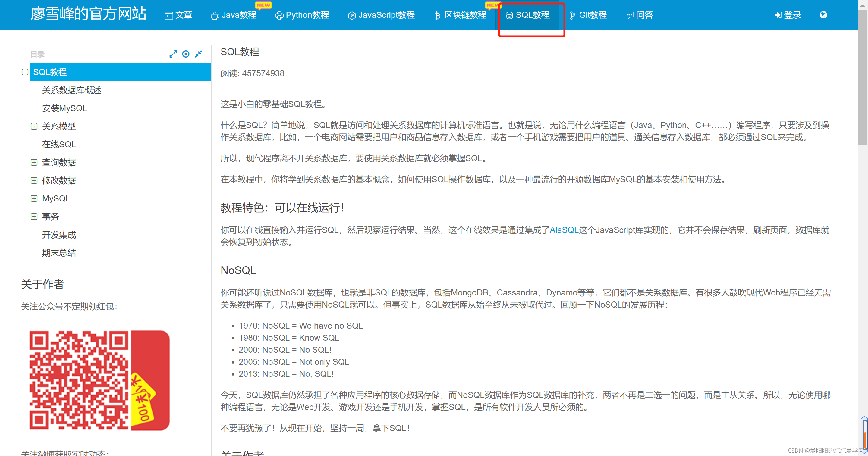Click the 登录 link
Image resolution: width=868 pixels, height=456 pixels.
[x=788, y=15]
